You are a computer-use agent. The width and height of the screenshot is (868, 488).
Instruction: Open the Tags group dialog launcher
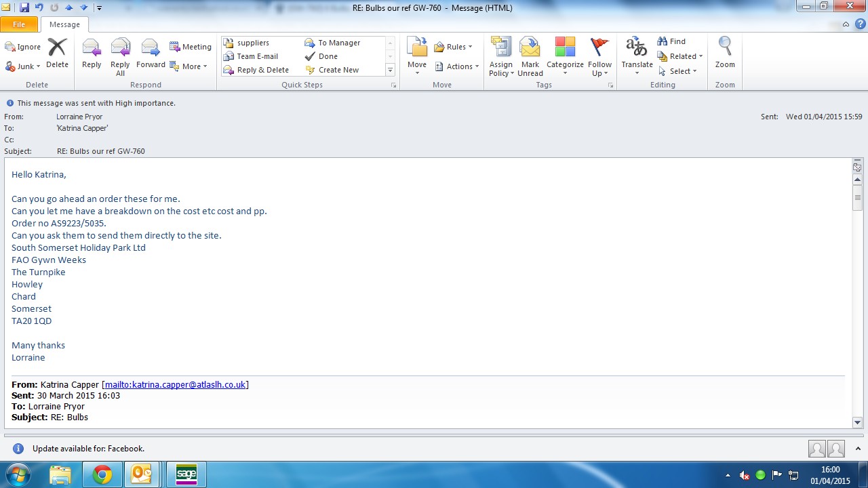(x=610, y=85)
